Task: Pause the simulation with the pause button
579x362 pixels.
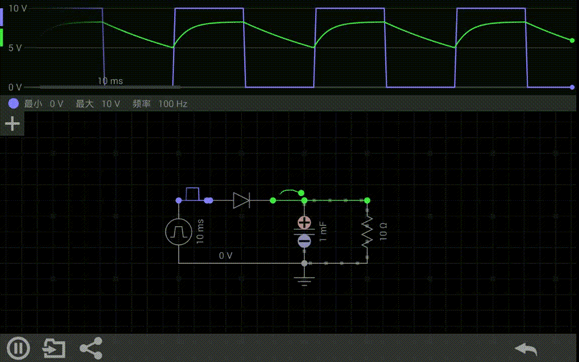Action: tap(18, 348)
